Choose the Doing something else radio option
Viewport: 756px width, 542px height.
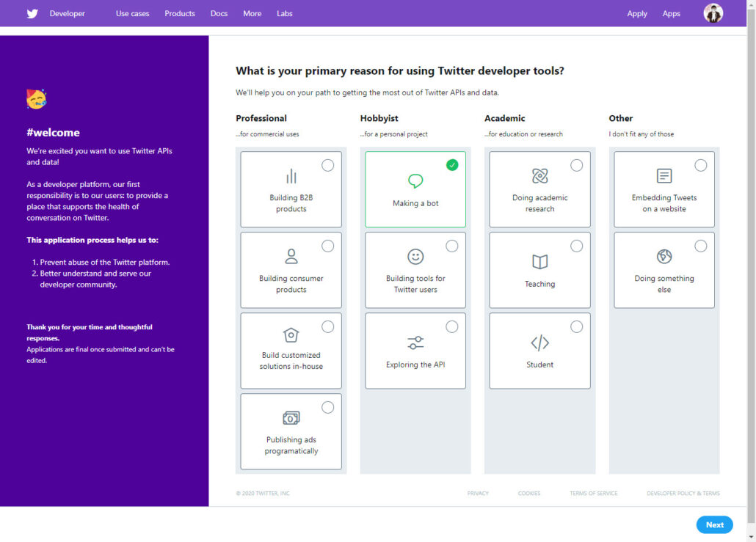pos(701,246)
